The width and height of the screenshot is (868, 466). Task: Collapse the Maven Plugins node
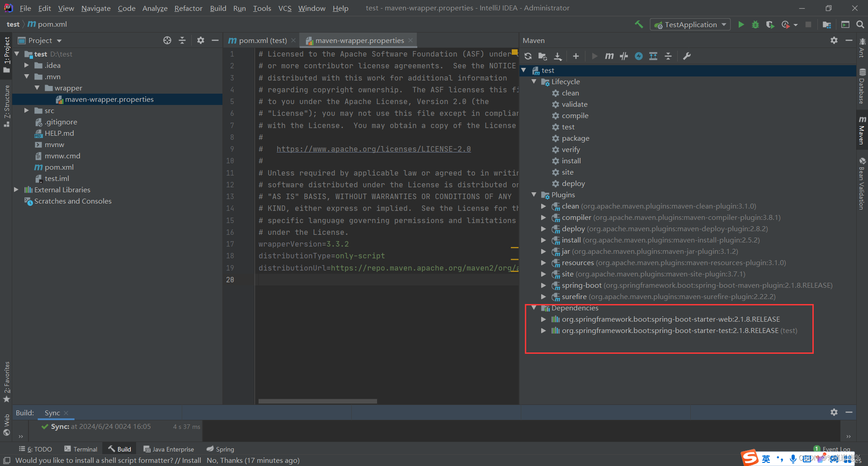[x=534, y=195]
